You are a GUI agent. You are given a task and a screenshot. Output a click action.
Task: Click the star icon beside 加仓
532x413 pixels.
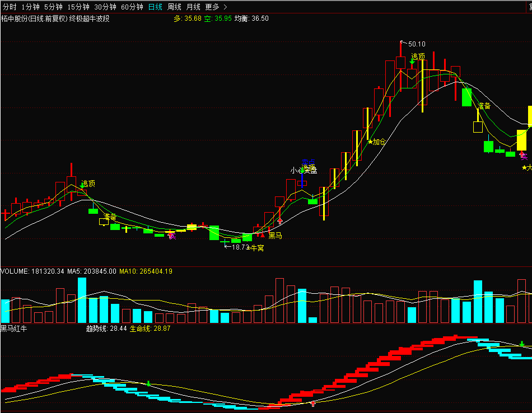(370, 142)
